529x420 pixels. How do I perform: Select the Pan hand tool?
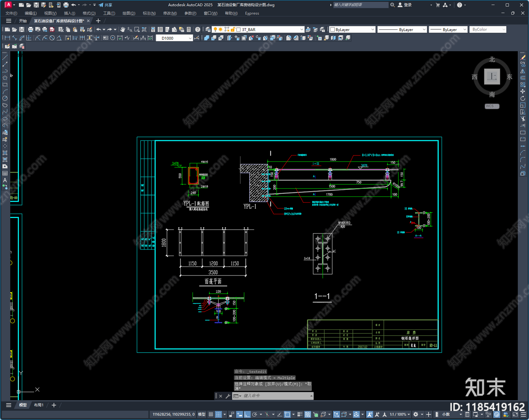pyautogui.click(x=123, y=29)
